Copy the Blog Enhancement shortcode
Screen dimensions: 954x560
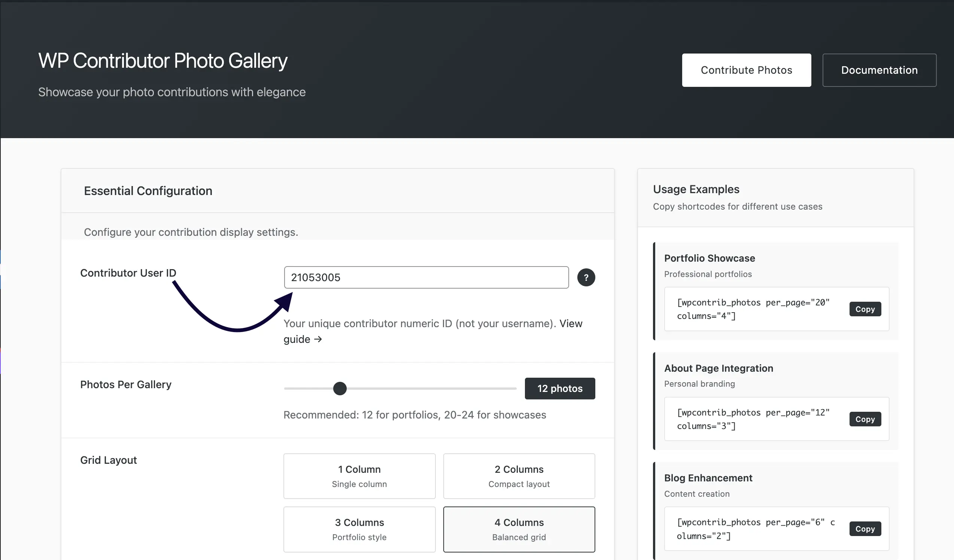point(865,529)
